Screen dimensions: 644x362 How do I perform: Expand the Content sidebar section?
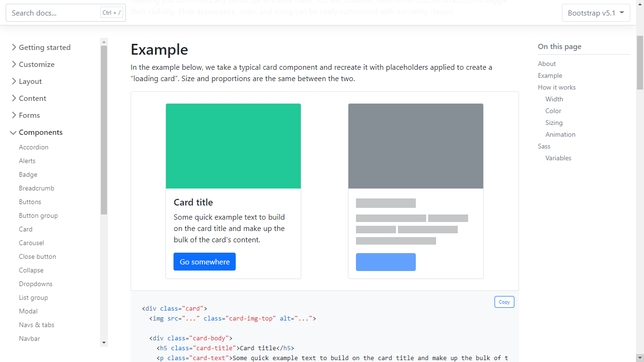click(x=28, y=98)
